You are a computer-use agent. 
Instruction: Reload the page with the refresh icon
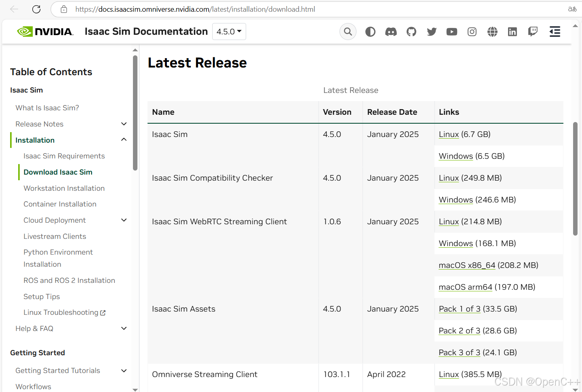click(36, 9)
